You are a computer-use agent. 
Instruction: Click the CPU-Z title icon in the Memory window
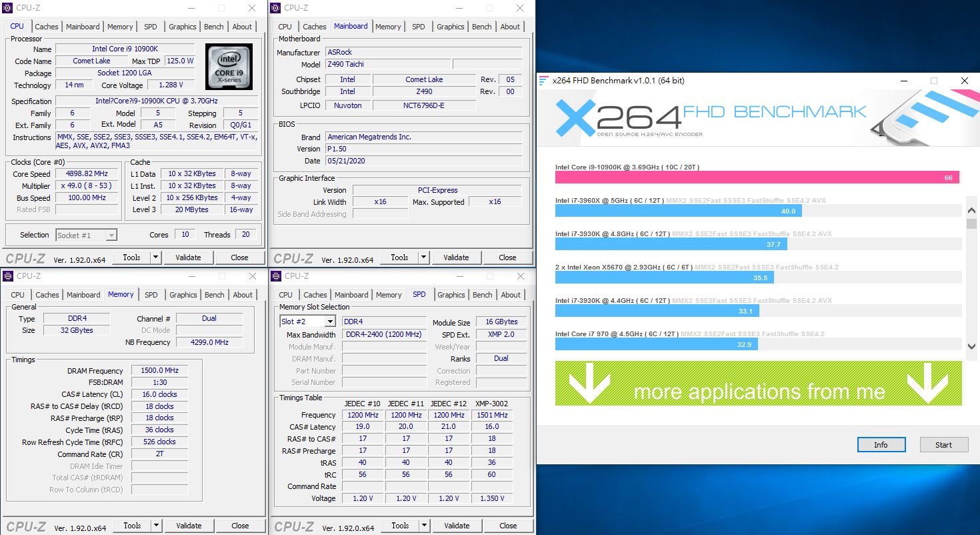click(x=8, y=276)
